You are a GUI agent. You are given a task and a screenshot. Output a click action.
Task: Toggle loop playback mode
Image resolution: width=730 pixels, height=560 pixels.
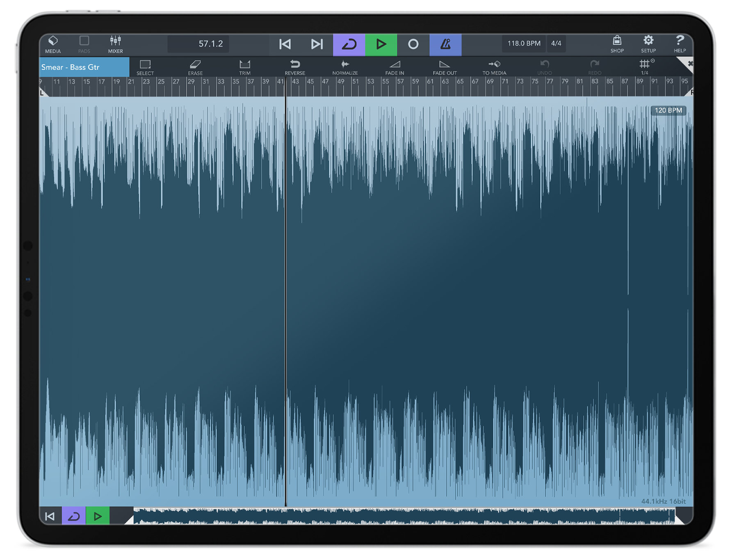349,43
